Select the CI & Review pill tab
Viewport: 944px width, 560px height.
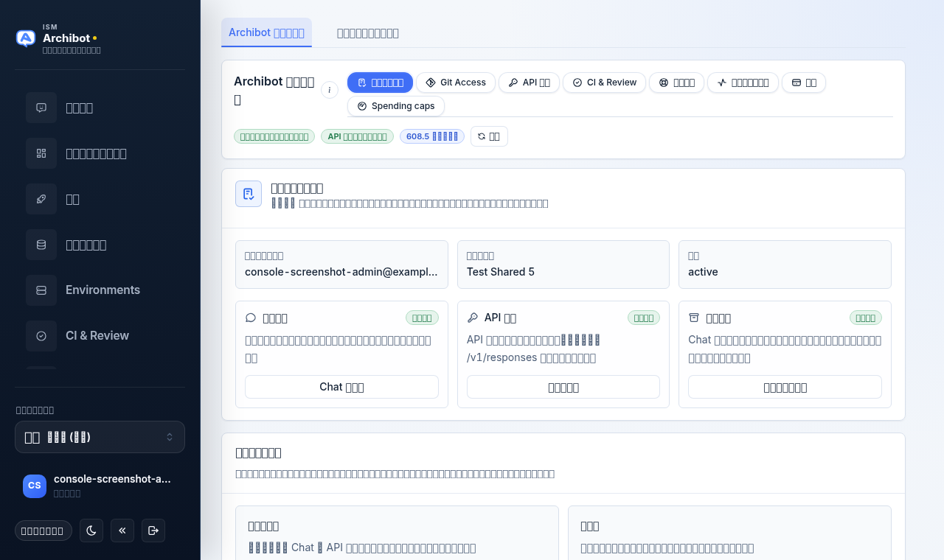pos(605,83)
